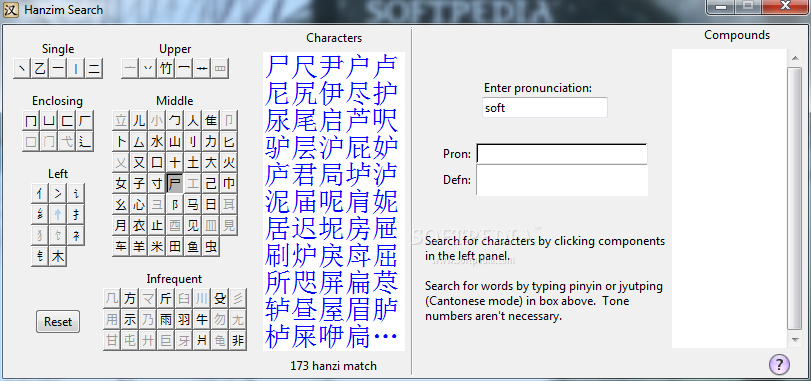Screen dimensions: 811x381
Task: Select the 辶 walking enclosing component
Action: tap(85, 141)
